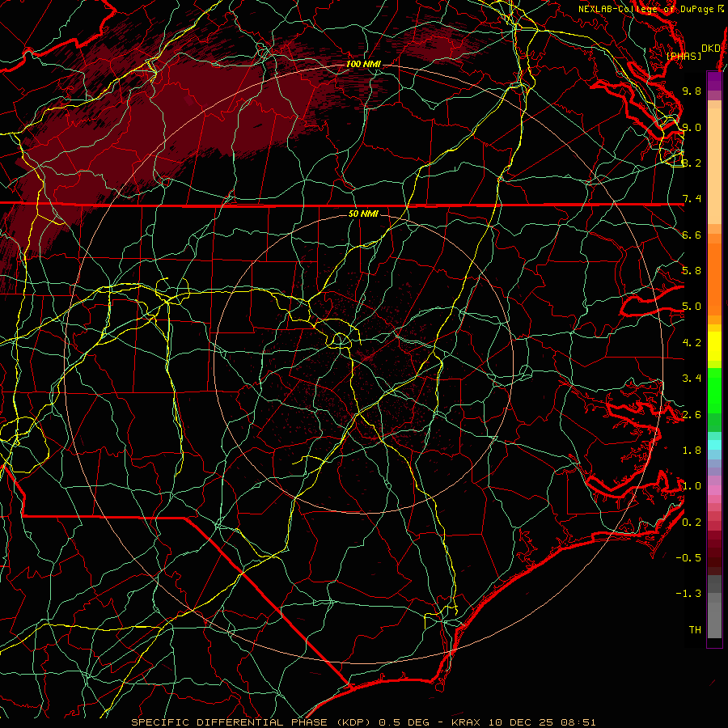Screen dimensions: 728x728
Task: Select the 9.8 value on the color scale
Action: pyautogui.click(x=692, y=91)
